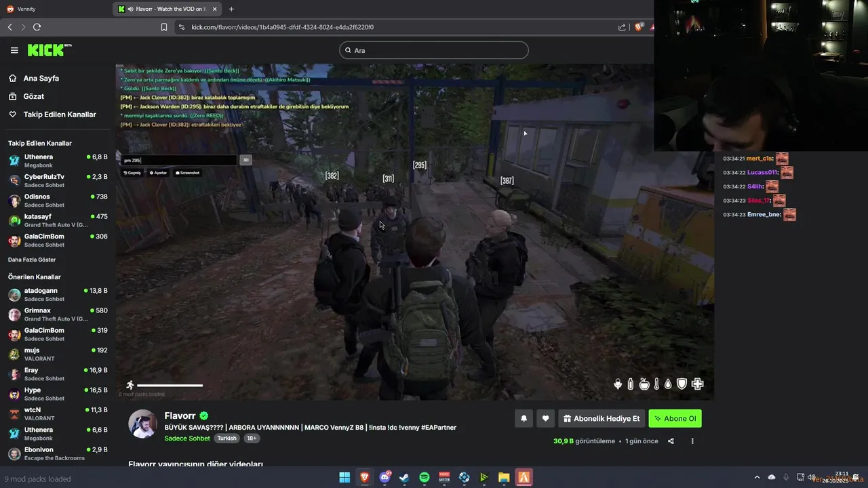The height and width of the screenshot is (488, 868).
Task: Click the share icon in address bar
Action: [622, 27]
